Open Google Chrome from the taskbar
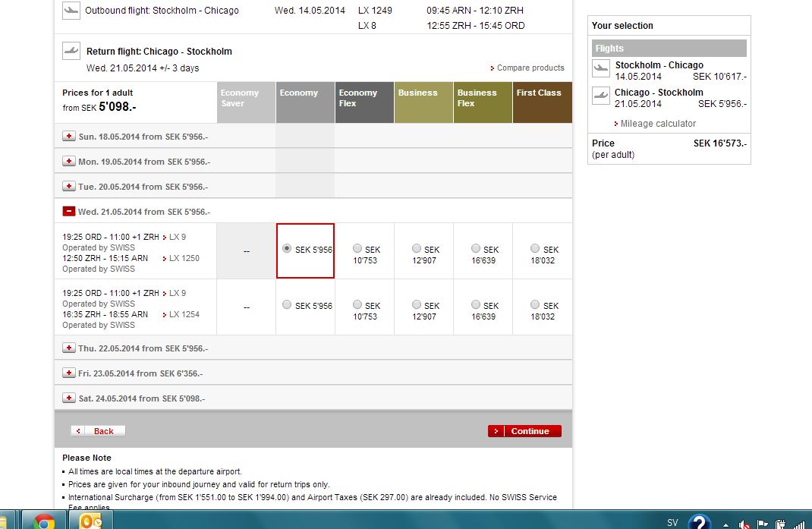The height and width of the screenshot is (529, 812). click(x=43, y=521)
